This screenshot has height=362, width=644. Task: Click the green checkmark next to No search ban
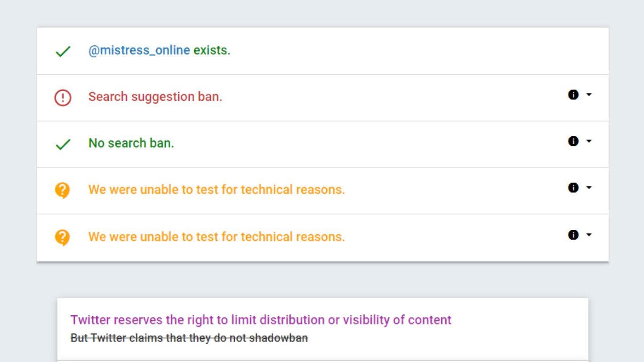63,144
